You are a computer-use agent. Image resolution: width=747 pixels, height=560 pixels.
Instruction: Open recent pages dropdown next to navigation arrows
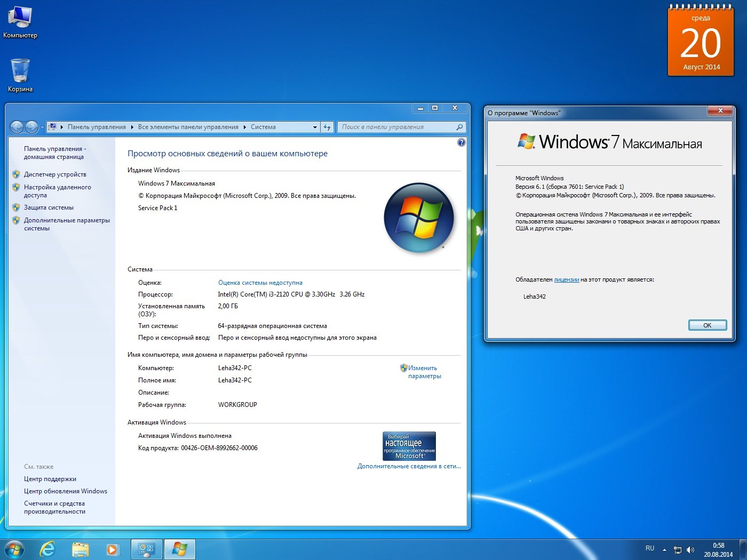click(42, 127)
